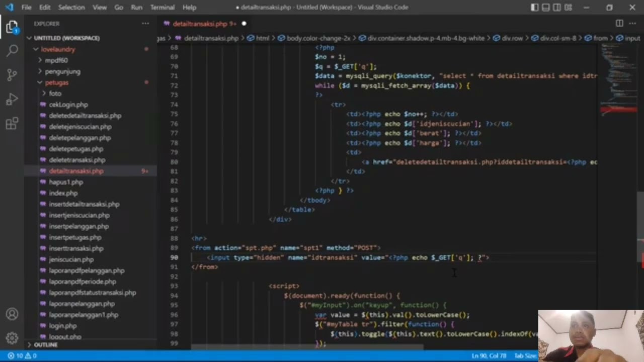Open the Source Control view

pos(12,75)
